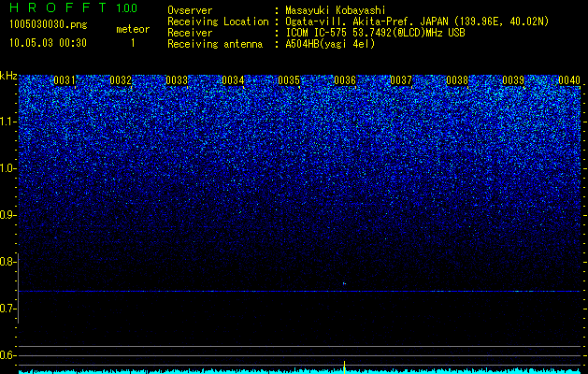Viewport: 588px width, 374px height.
Task: Click the HROFFT title text
Action: coord(58,7)
